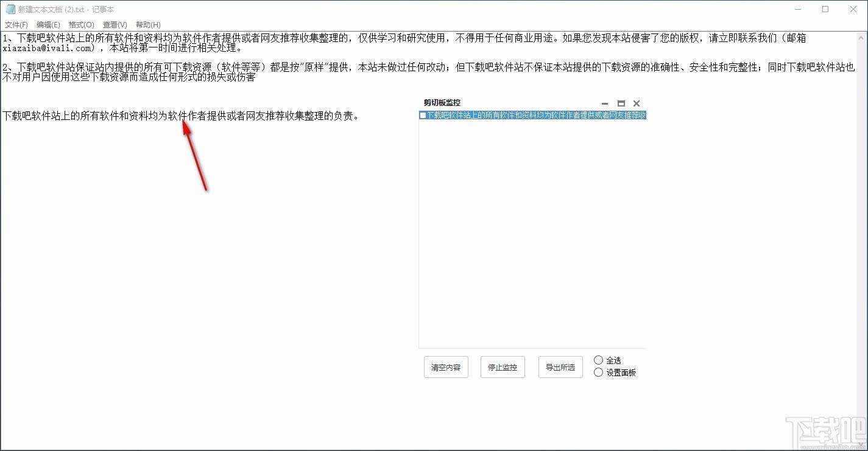Select the 设置面板 radio button
This screenshot has width=868, height=451.
[598, 372]
